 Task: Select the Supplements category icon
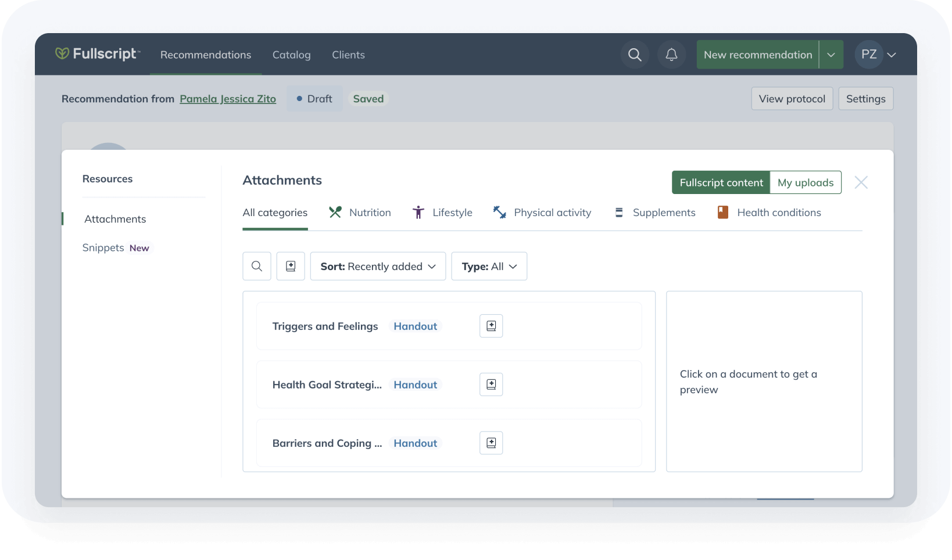618,212
